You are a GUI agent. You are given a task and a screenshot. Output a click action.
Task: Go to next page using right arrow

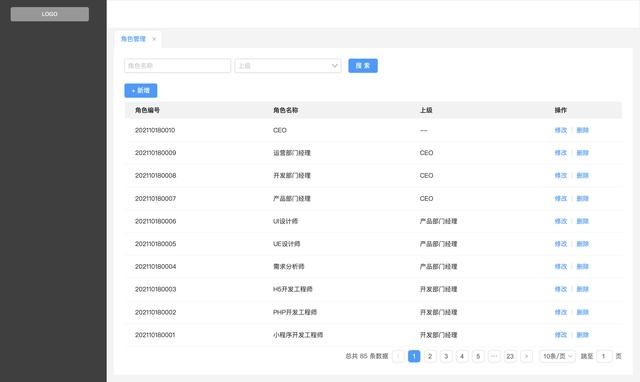[x=527, y=356]
